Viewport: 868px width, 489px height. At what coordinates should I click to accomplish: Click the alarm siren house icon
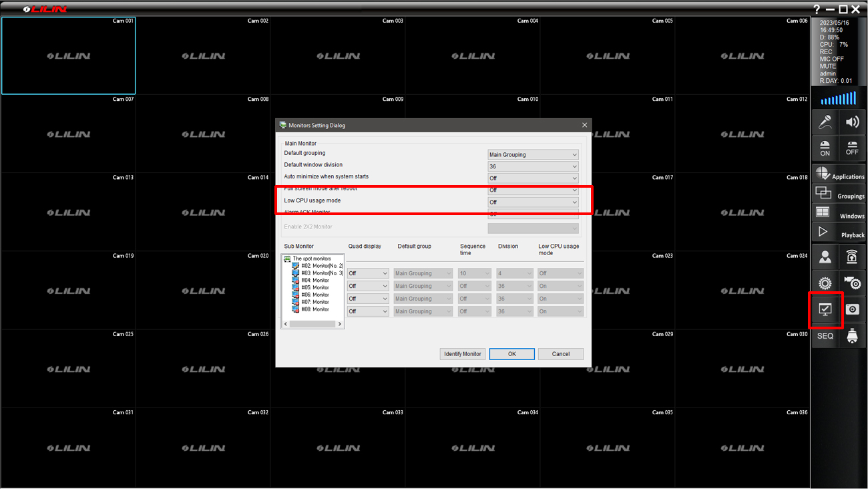pyautogui.click(x=852, y=257)
